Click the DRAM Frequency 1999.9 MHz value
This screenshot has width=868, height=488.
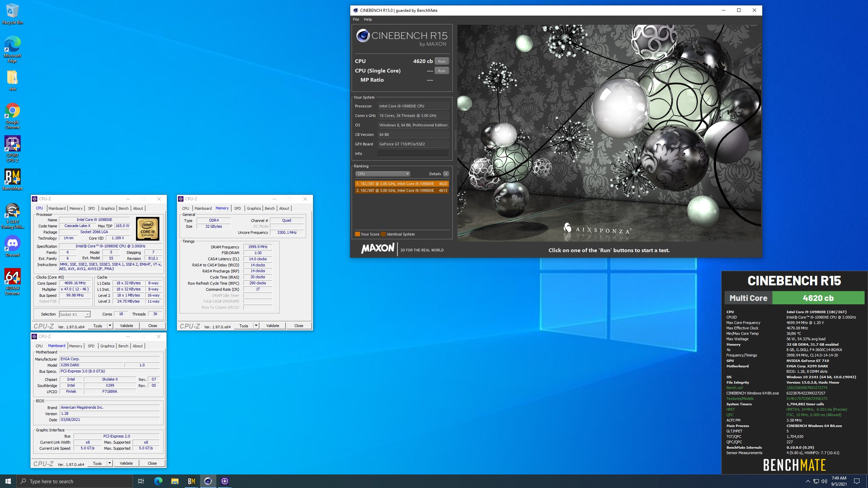coord(258,247)
